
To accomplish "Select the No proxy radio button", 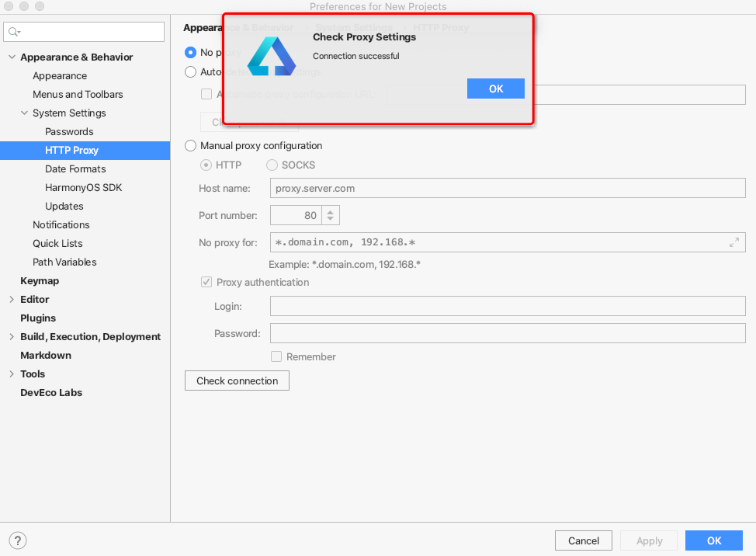I will (x=190, y=52).
